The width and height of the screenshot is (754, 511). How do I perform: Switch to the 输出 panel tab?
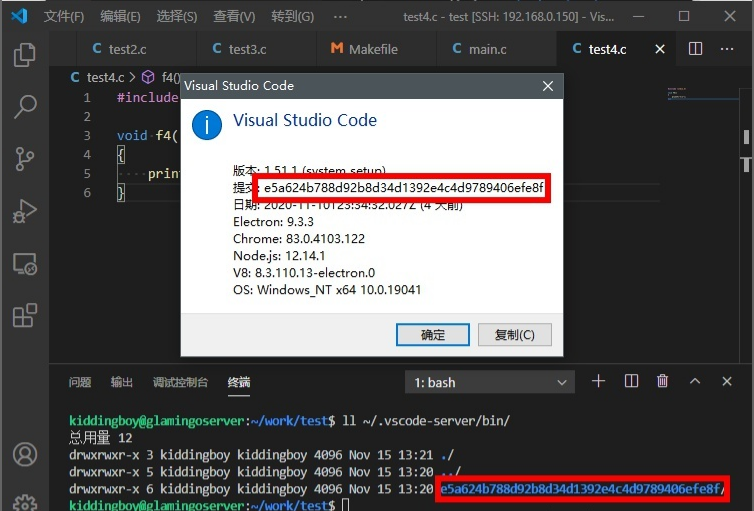[122, 382]
